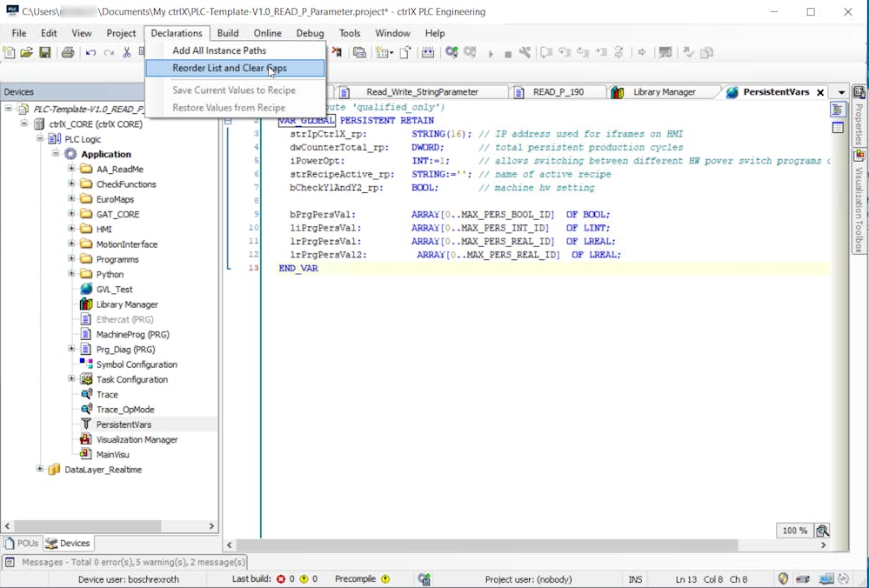Image resolution: width=869 pixels, height=588 pixels.
Task: Click the Print toolbar icon
Action: (68, 53)
